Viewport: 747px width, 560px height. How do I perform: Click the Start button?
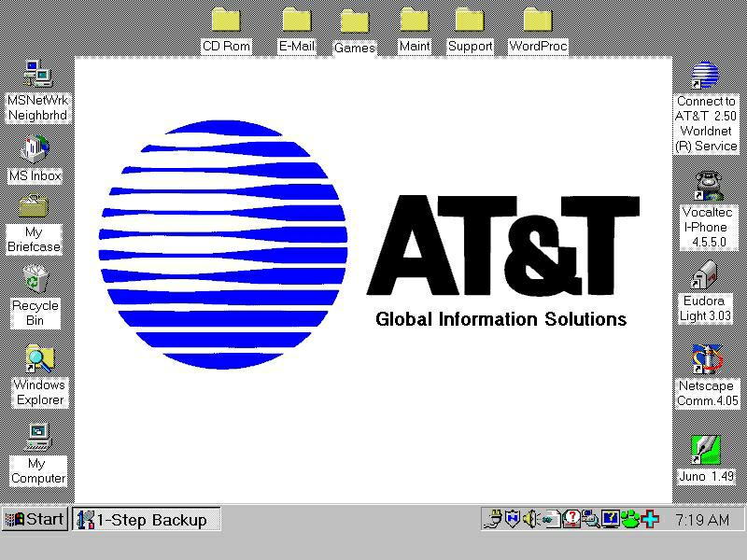(35, 520)
